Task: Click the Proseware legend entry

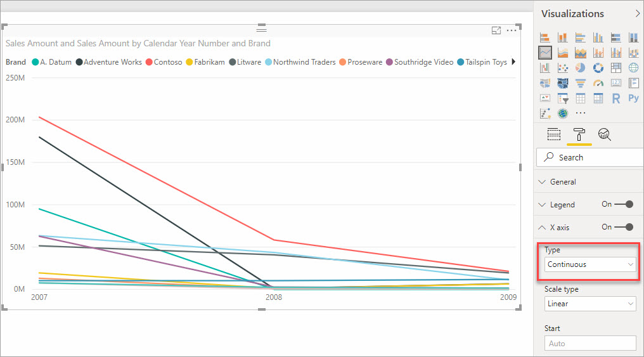Action: (361, 62)
